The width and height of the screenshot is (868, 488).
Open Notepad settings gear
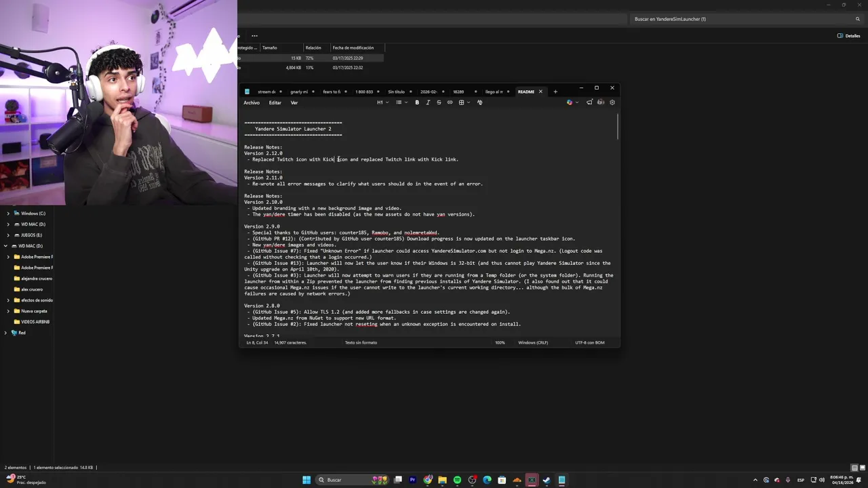(x=612, y=102)
